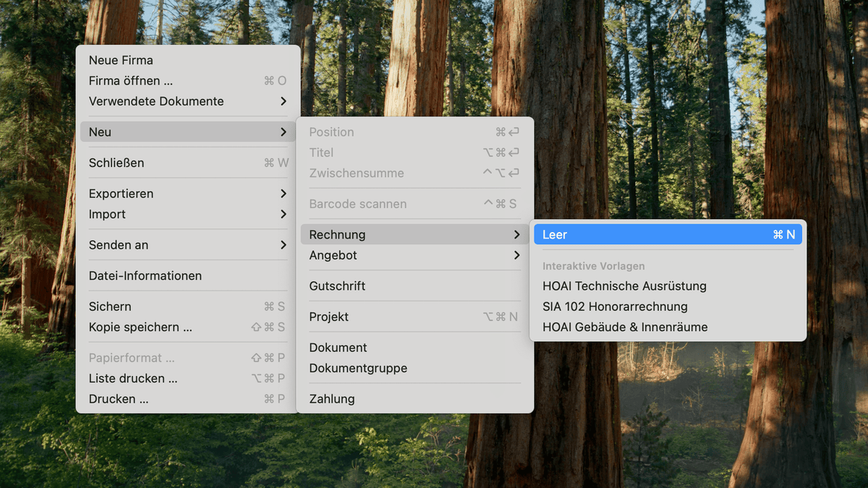Image resolution: width=868 pixels, height=488 pixels.
Task: Expand Verwendete Dokumente submenu
Action: pos(188,101)
